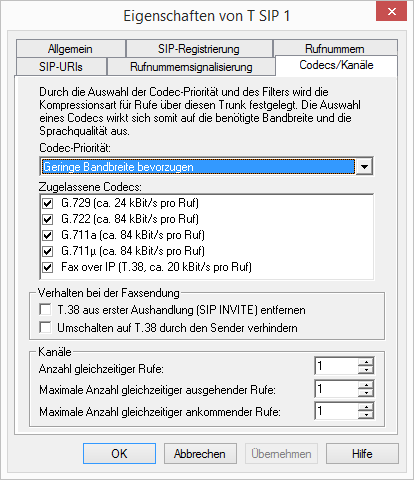Increase maximum incoming calls spinner up arrow
This screenshot has height=480, width=414.
click(x=366, y=407)
